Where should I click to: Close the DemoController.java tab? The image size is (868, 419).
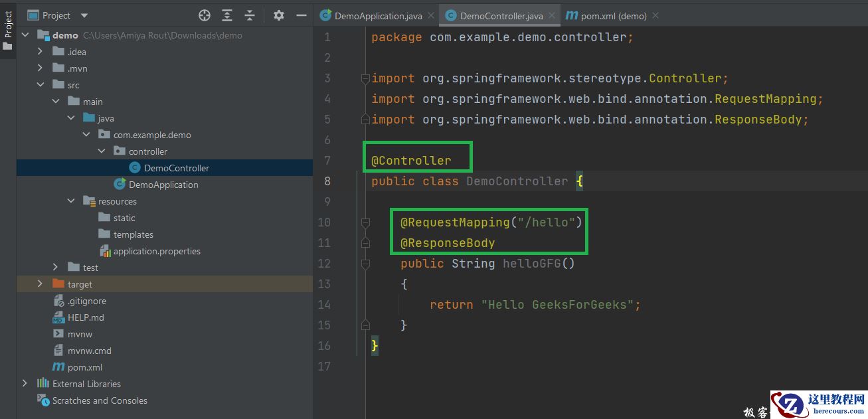[553, 15]
